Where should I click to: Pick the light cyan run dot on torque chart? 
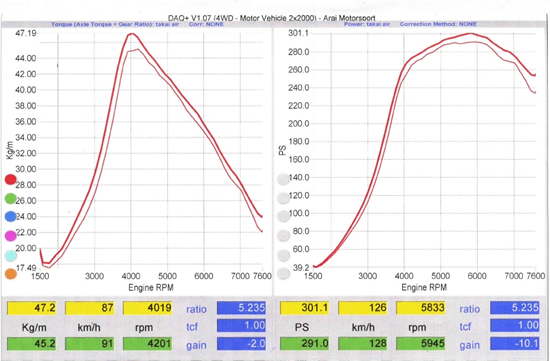(11, 255)
